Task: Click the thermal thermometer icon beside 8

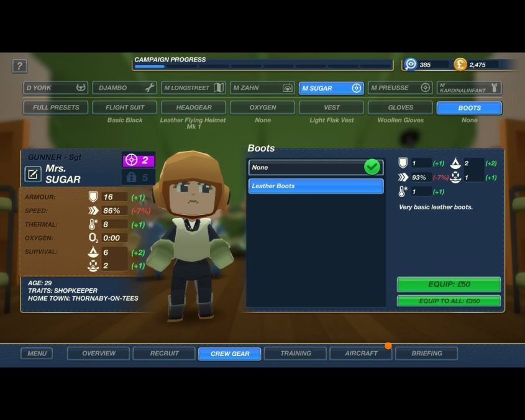Action: pos(93,224)
